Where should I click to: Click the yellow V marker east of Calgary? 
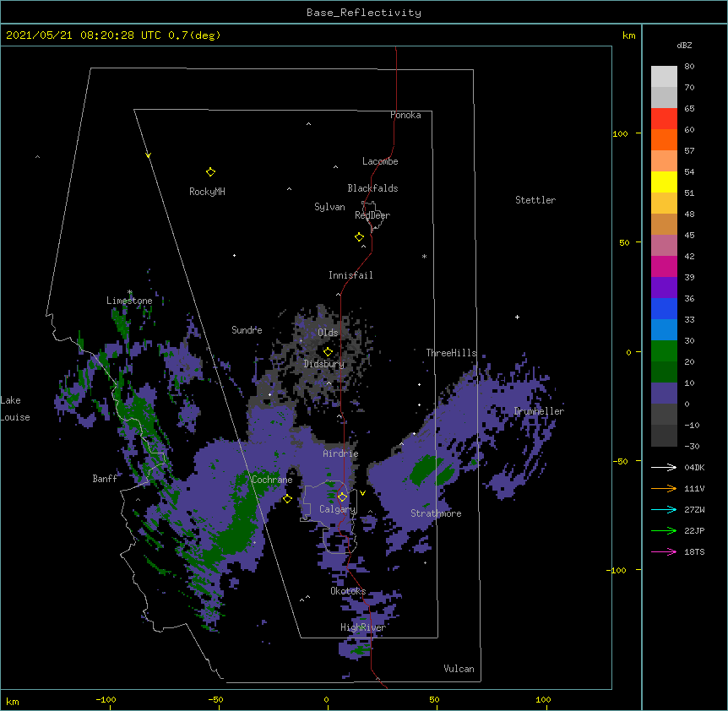coord(362,493)
